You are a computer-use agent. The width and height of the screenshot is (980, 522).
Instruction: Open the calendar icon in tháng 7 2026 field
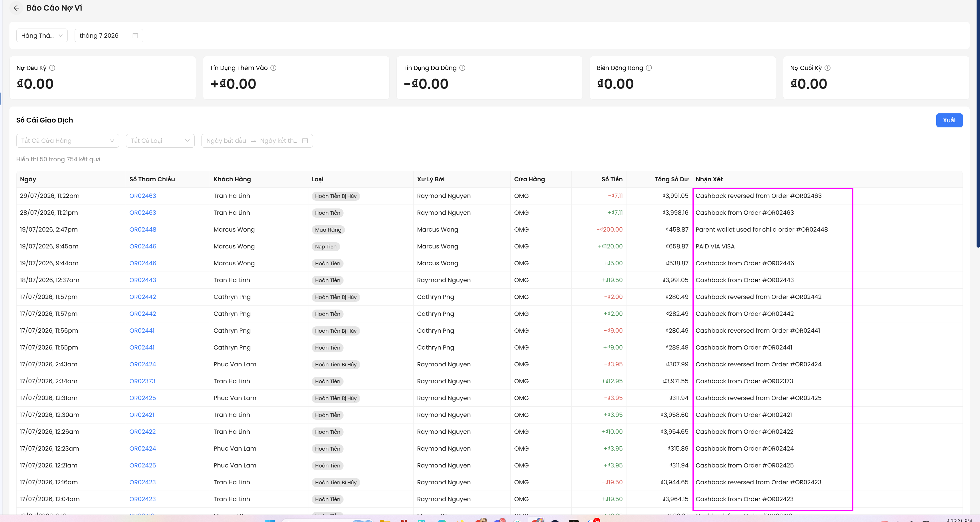pos(135,36)
